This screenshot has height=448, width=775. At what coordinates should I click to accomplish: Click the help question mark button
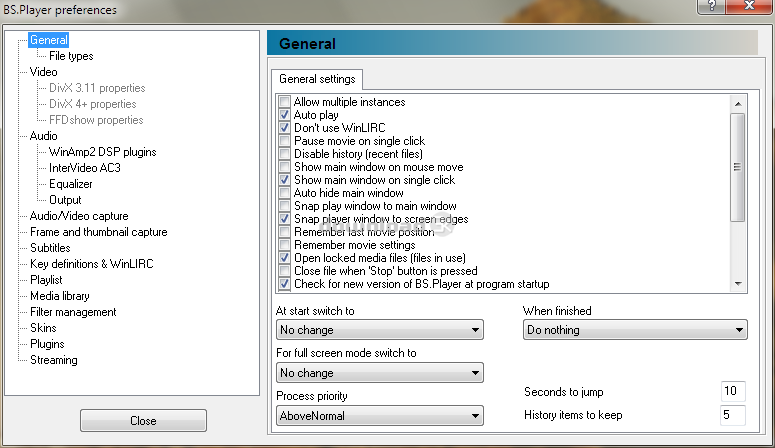point(712,6)
